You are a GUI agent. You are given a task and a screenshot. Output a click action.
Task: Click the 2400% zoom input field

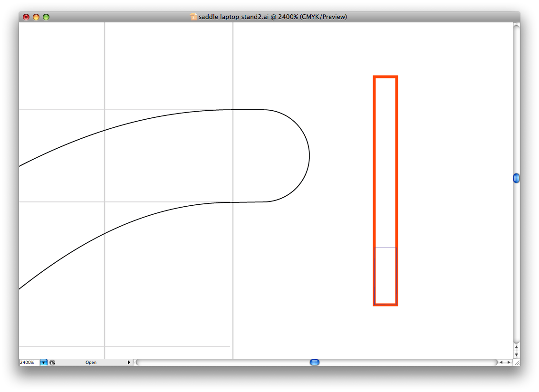pyautogui.click(x=29, y=363)
